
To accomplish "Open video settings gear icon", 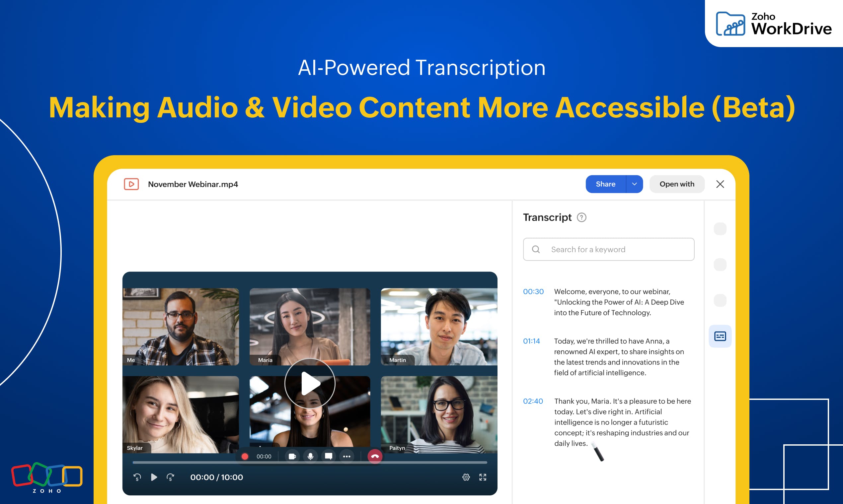I will point(466,477).
